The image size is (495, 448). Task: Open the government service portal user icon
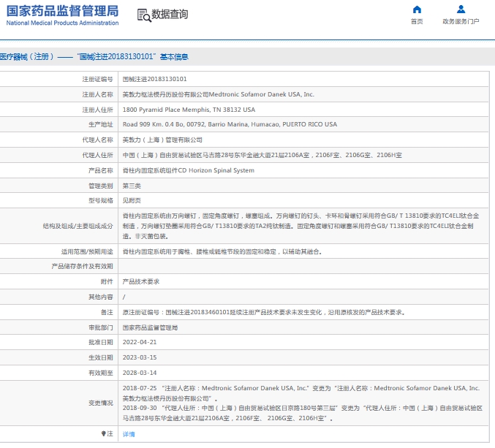point(461,10)
